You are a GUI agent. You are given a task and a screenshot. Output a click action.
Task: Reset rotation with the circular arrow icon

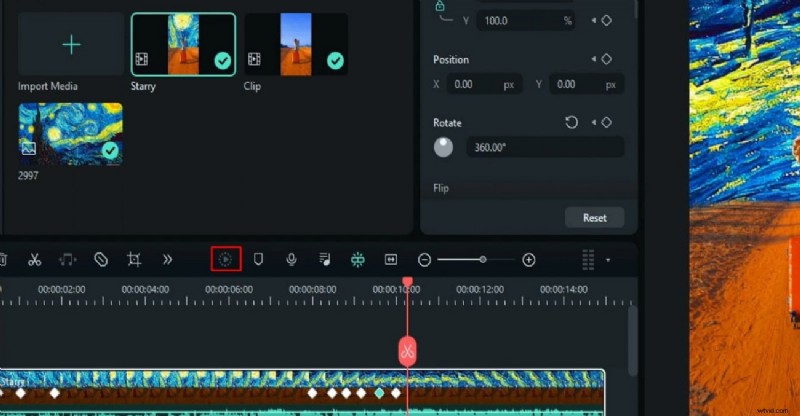point(572,122)
